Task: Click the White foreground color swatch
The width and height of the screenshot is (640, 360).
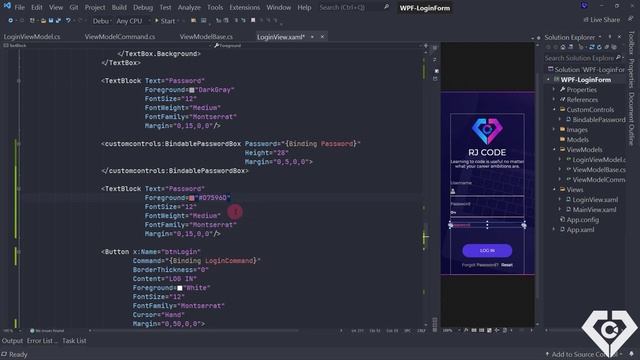Action: tap(180, 288)
